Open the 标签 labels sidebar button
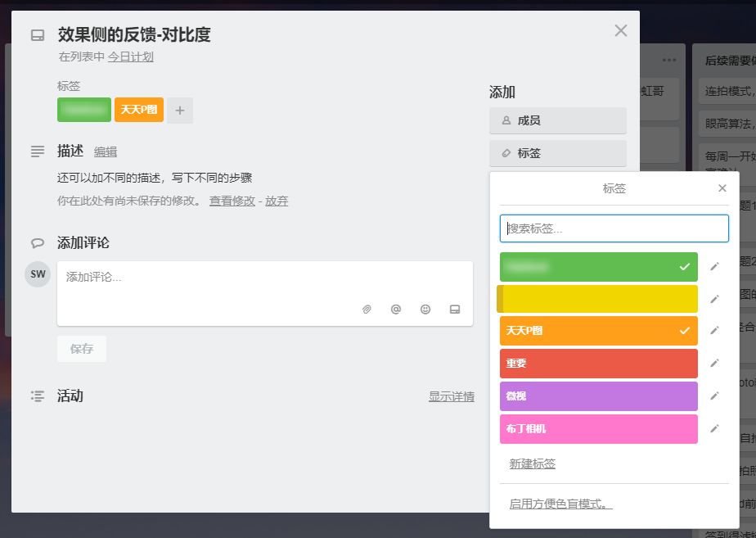This screenshot has height=538, width=756. (558, 153)
